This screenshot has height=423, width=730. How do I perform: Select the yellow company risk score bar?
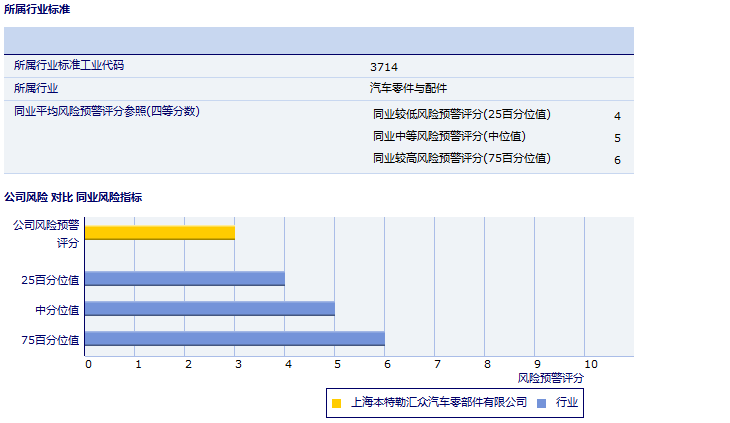click(x=160, y=233)
